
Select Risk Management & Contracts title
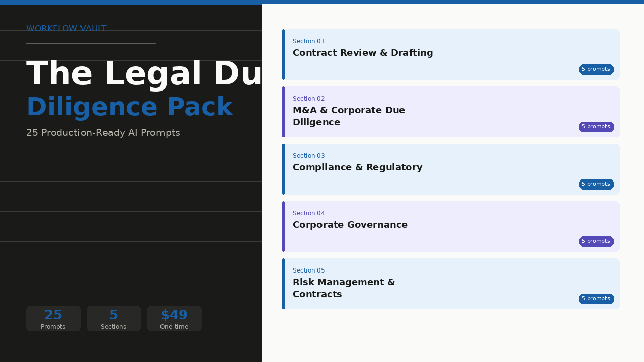pos(344,288)
